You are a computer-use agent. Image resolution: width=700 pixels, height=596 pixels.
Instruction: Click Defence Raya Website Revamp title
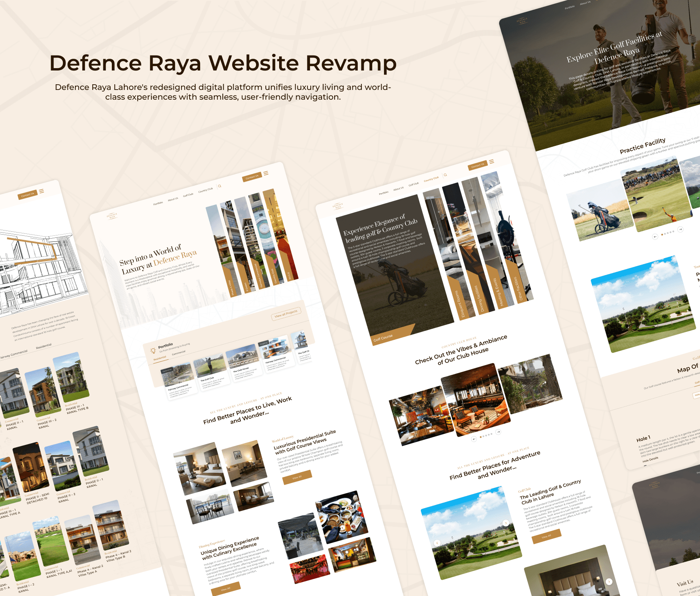[x=223, y=64]
